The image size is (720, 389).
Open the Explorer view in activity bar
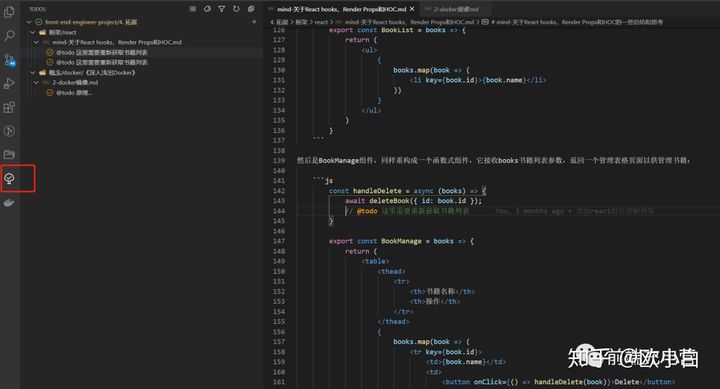tap(9, 12)
